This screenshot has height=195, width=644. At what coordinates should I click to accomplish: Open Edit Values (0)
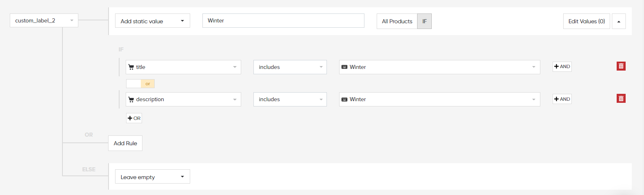coord(586,21)
